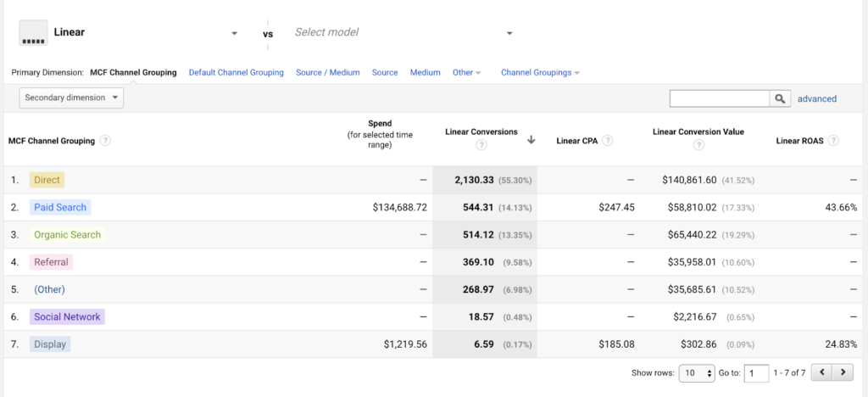Switch to Default Channel Grouping dimension

236,73
